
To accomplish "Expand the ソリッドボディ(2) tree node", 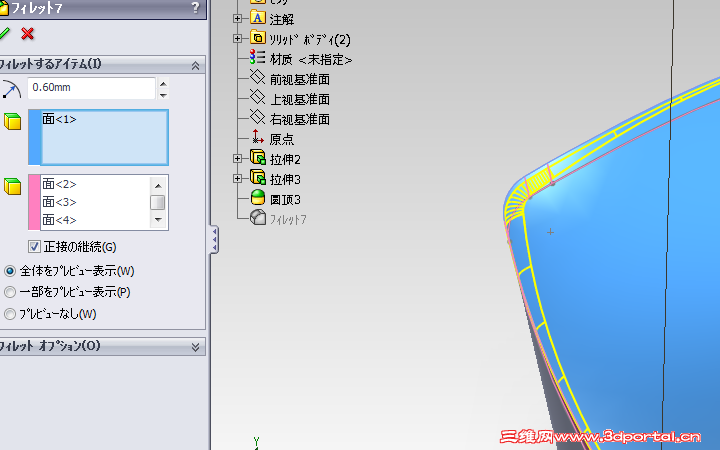I will pyautogui.click(x=237, y=39).
